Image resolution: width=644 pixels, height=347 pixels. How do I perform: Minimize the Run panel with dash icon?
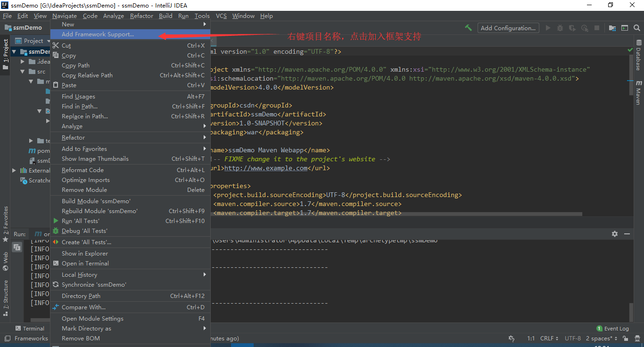[x=627, y=234]
